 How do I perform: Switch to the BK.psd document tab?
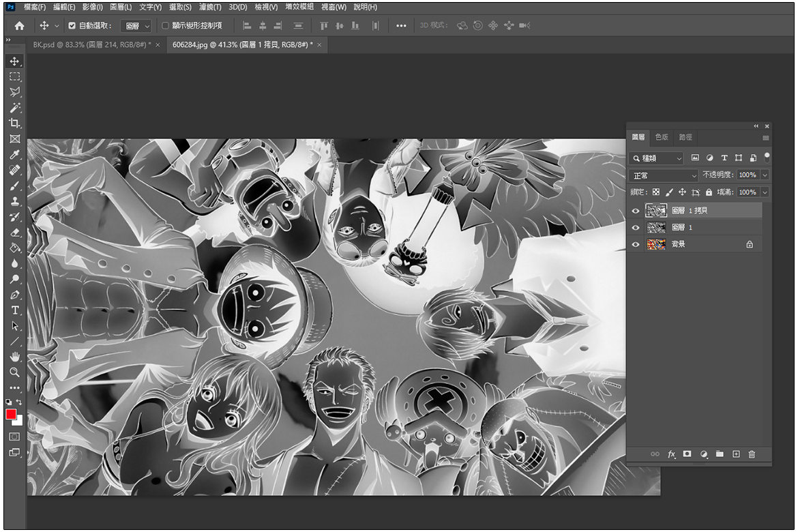(92, 45)
